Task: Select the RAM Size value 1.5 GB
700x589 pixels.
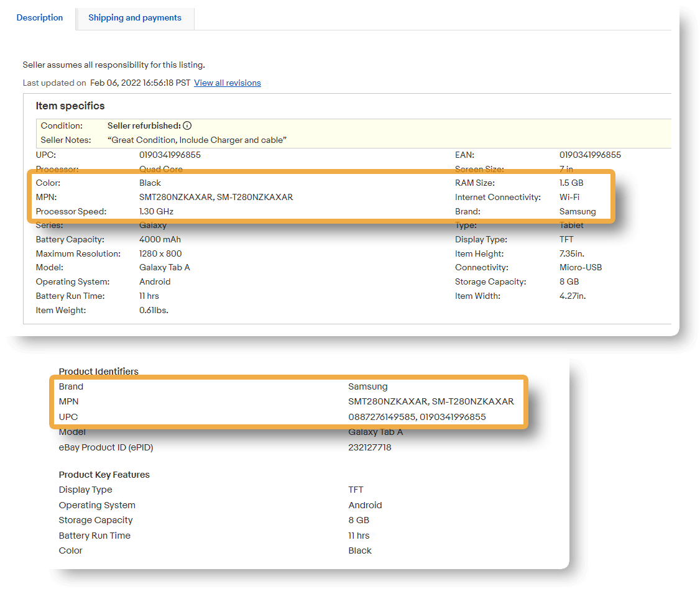Action: click(571, 183)
